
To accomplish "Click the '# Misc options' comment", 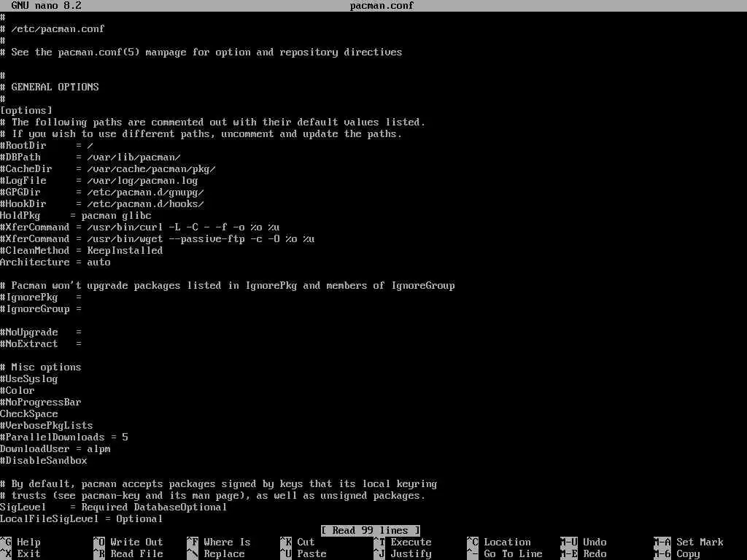I will (41, 367).
